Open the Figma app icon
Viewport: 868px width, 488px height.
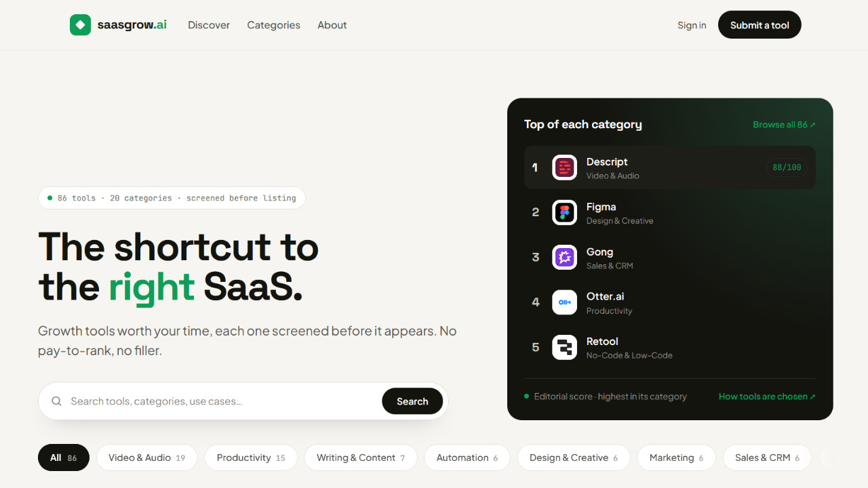click(564, 212)
